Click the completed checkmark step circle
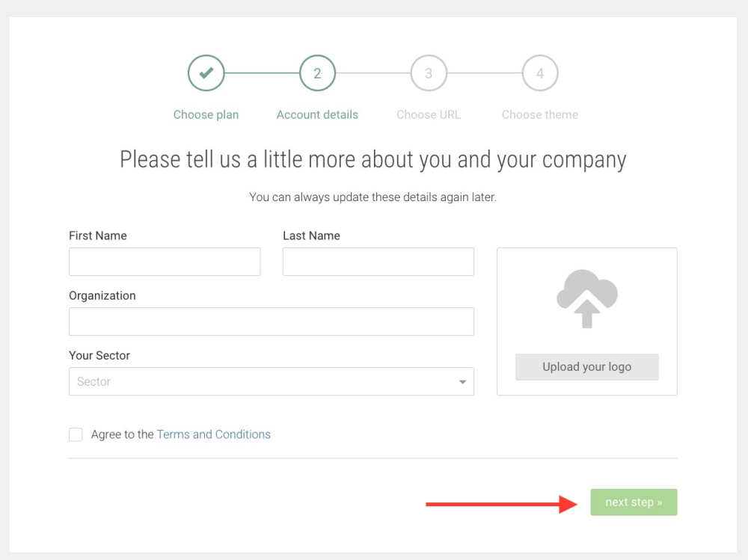This screenshot has width=748, height=560. pyautogui.click(x=206, y=73)
